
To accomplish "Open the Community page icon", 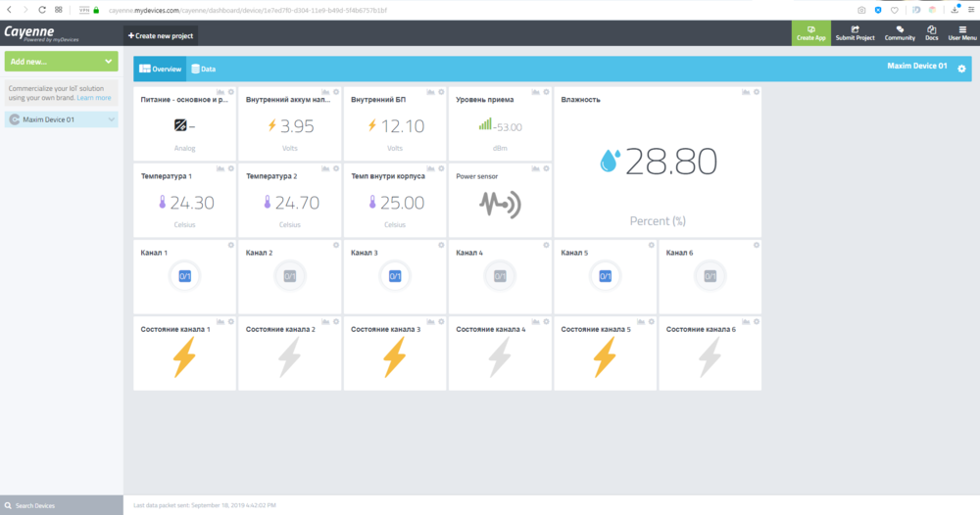I will pyautogui.click(x=900, y=33).
